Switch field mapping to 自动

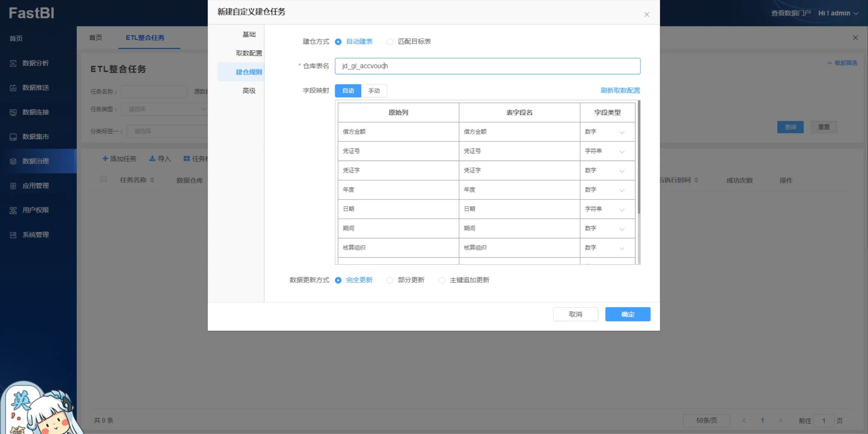[348, 91]
